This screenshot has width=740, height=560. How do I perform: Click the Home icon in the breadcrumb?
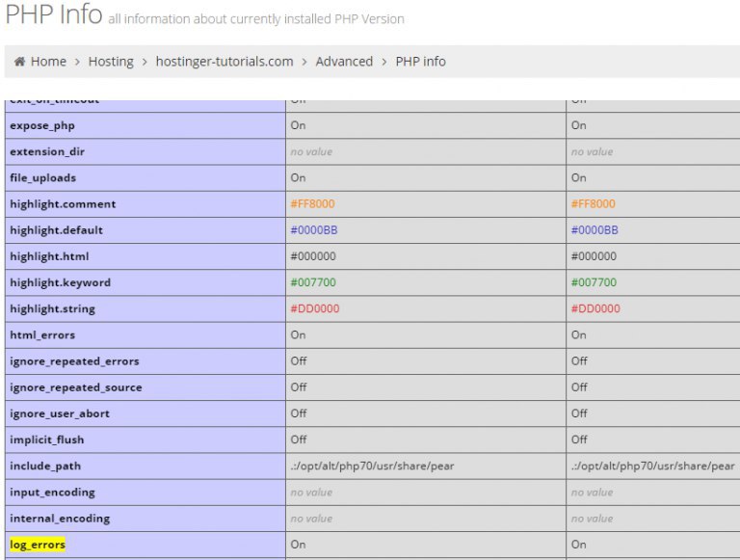[x=19, y=62]
